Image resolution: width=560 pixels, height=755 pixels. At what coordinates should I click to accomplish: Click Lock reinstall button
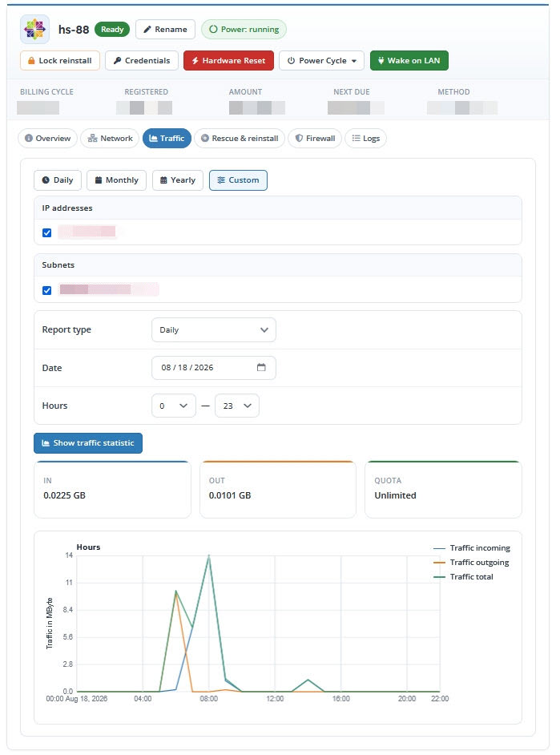tap(60, 61)
